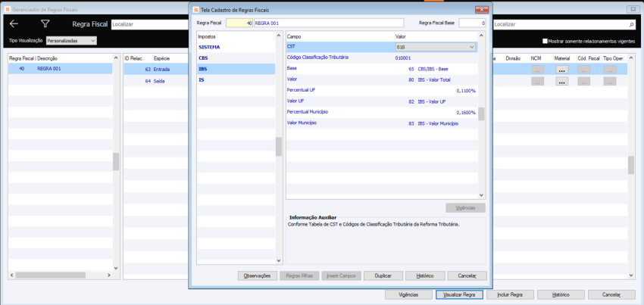The height and width of the screenshot is (305, 644).
Task: Click Cancelar in the Tela Cadastro dialog
Action: click(x=467, y=275)
